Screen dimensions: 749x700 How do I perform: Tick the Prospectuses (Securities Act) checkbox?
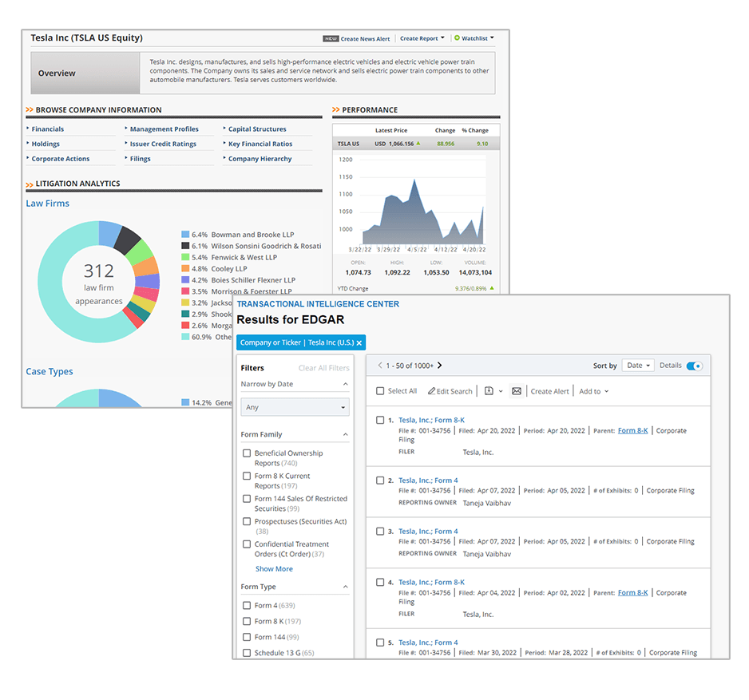[x=247, y=521]
